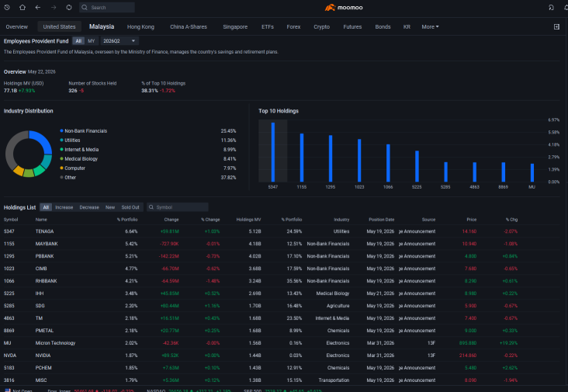Open the Micron Technology row
The width and height of the screenshot is (568, 392).
tap(282, 343)
